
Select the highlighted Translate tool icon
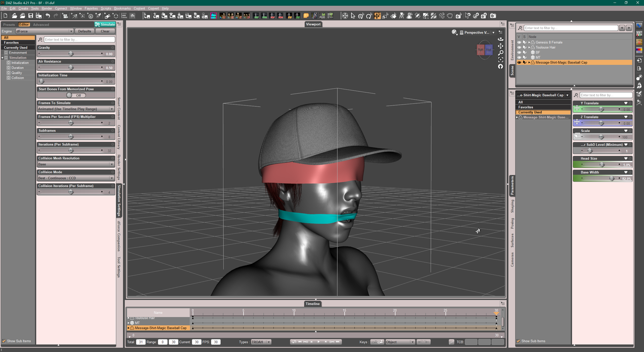pos(377,16)
